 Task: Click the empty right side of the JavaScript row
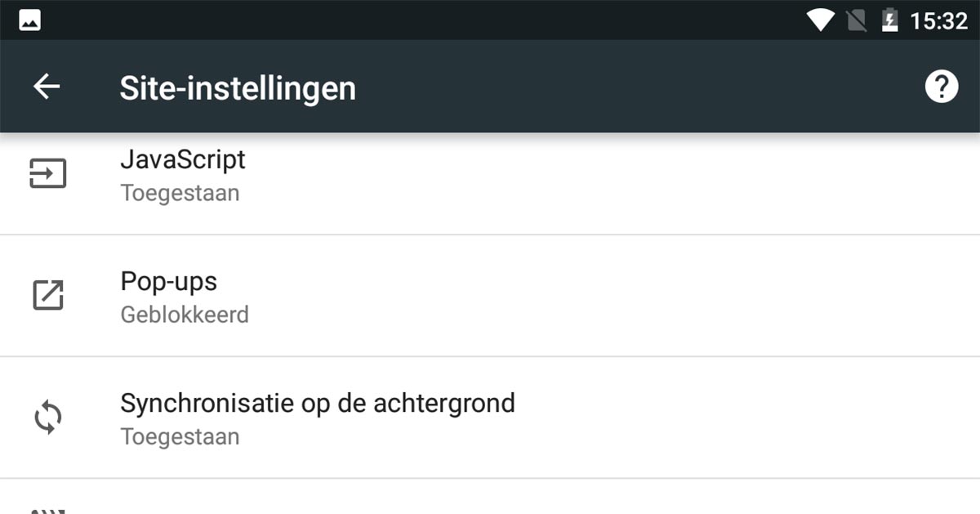click(735, 176)
